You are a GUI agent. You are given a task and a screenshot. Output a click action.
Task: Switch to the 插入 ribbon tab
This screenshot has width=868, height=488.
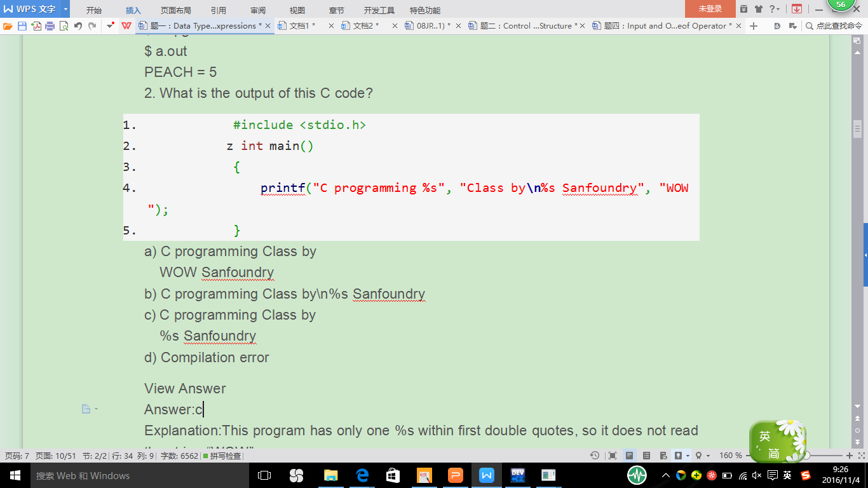[133, 10]
